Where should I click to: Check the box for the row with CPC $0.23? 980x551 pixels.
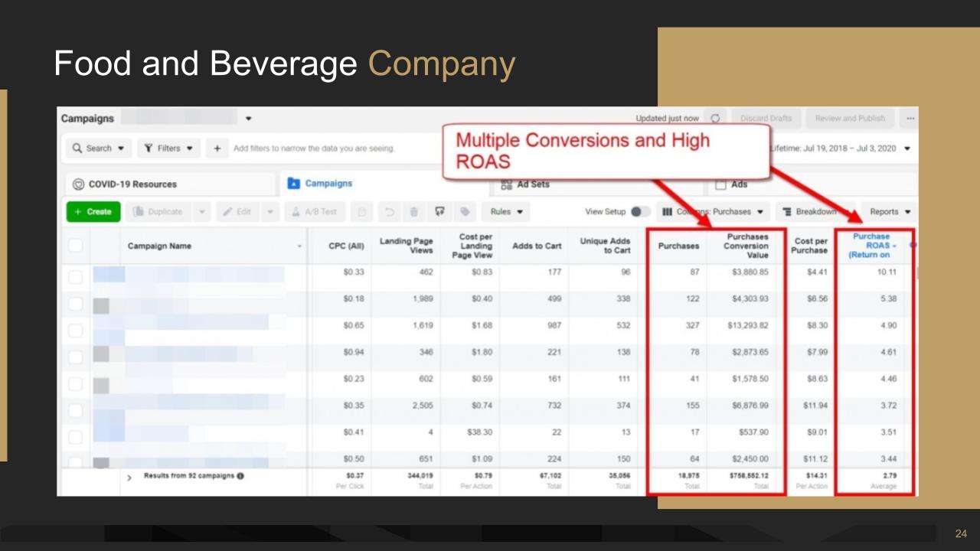click(75, 384)
